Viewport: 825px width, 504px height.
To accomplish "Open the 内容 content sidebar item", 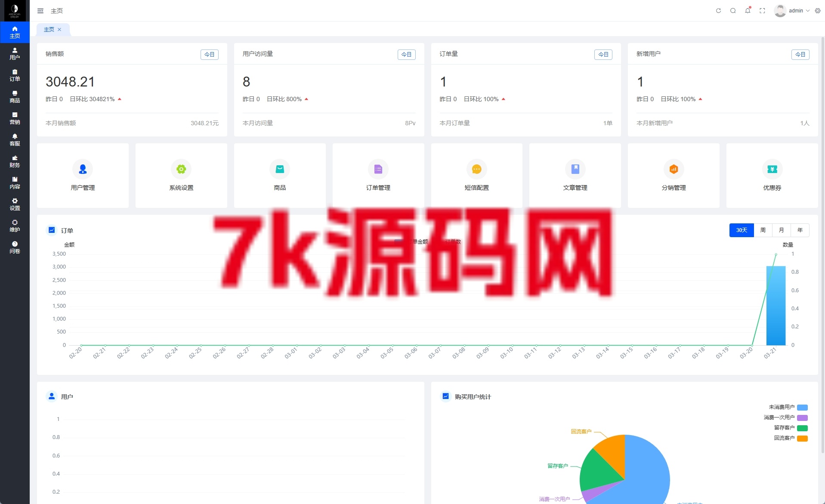I will pos(15,183).
